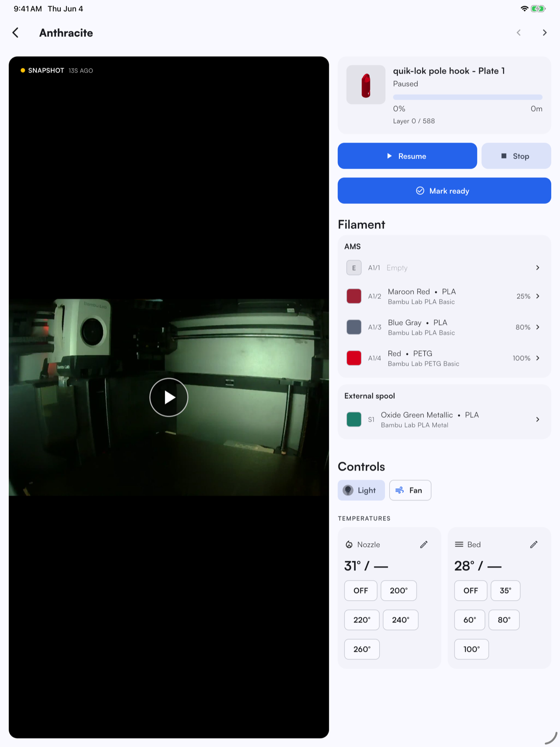
Task: Stop the current print
Action: coord(516,156)
